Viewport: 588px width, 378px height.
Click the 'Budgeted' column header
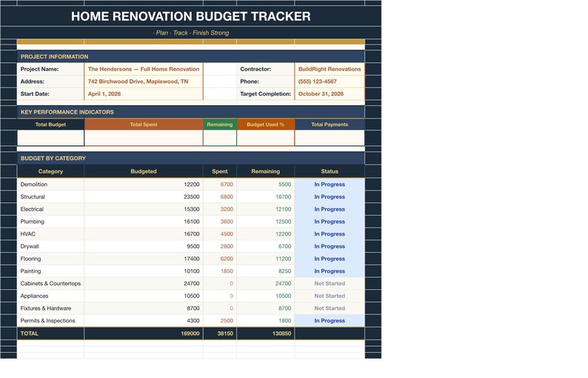pyautogui.click(x=144, y=171)
